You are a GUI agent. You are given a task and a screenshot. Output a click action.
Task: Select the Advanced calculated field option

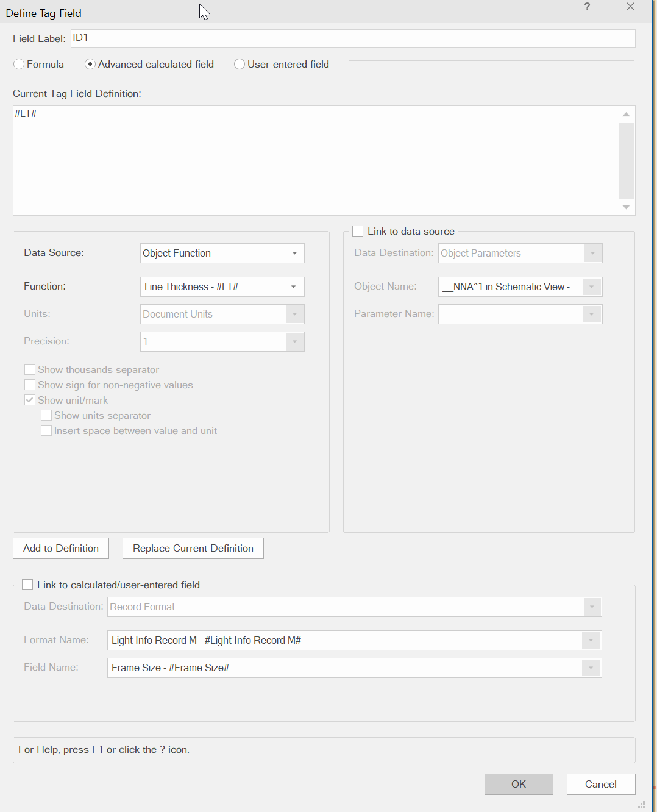(90, 65)
